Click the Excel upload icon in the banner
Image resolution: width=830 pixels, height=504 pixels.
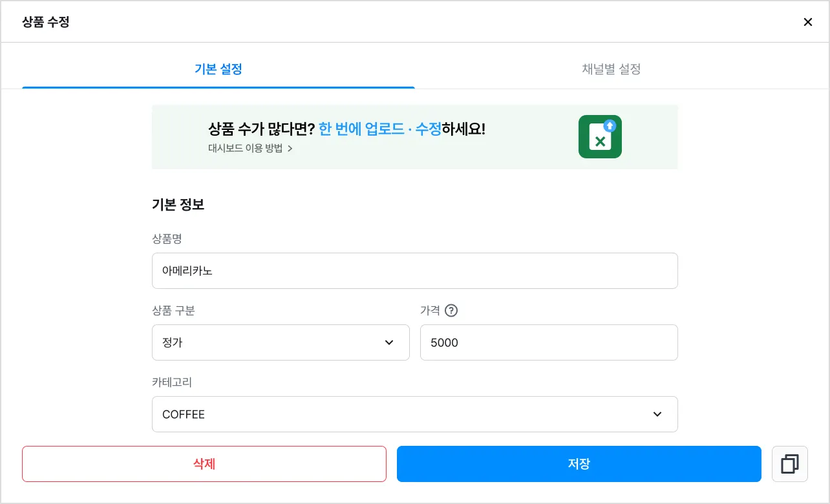pyautogui.click(x=600, y=136)
